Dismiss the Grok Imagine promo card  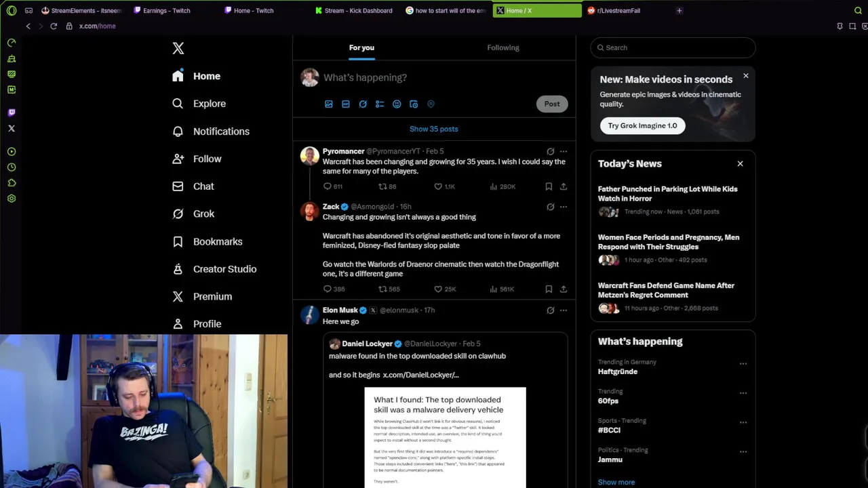746,76
